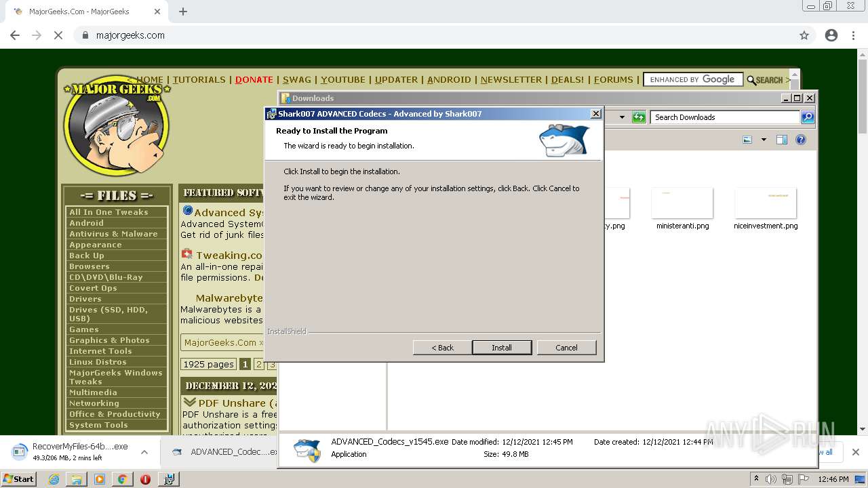Expand RecoverMyFiles download options chevron
868x488 pixels.
[x=144, y=452]
